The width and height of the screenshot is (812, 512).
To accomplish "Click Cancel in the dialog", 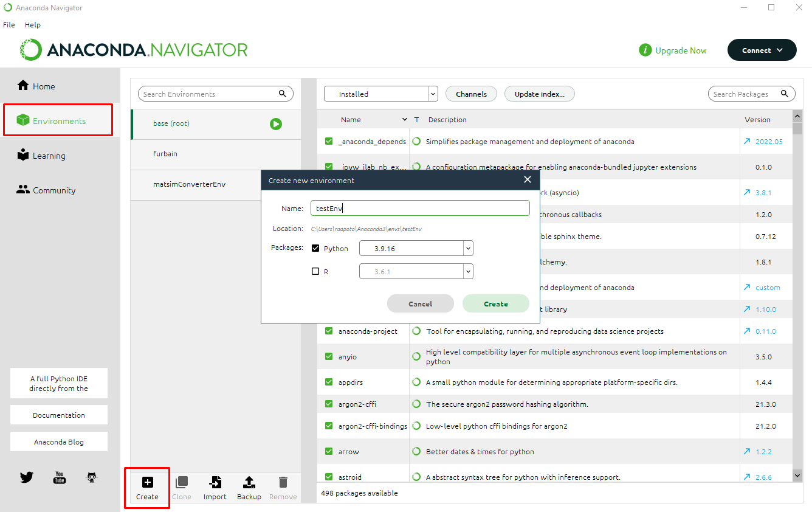I will click(421, 303).
